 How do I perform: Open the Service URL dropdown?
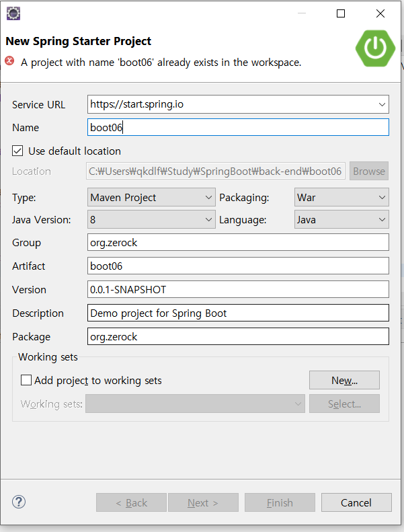click(382, 104)
